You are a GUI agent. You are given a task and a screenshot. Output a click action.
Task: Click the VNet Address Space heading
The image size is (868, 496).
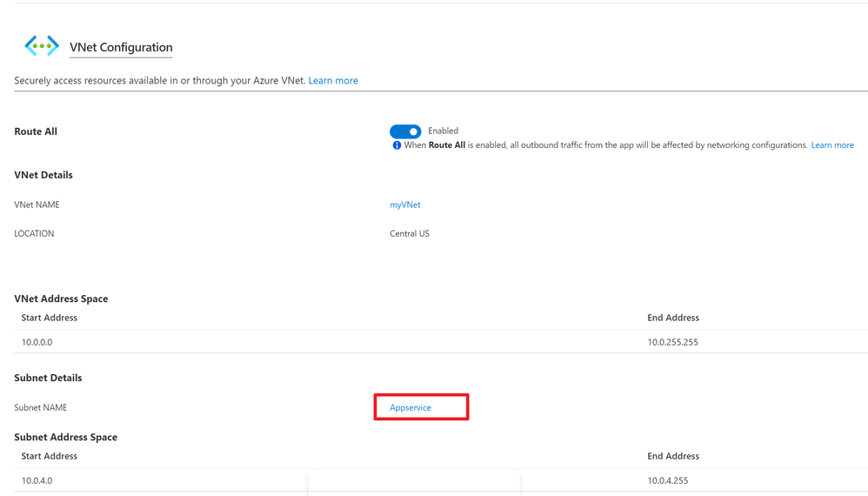pos(61,299)
